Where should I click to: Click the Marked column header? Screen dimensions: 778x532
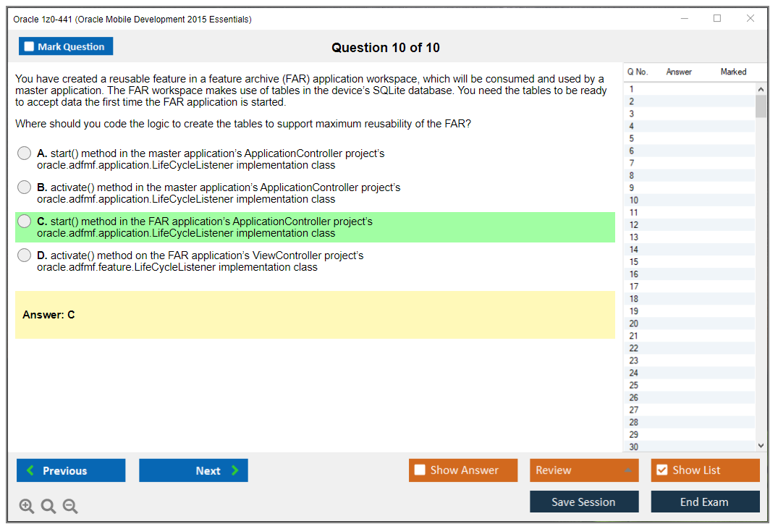click(733, 72)
